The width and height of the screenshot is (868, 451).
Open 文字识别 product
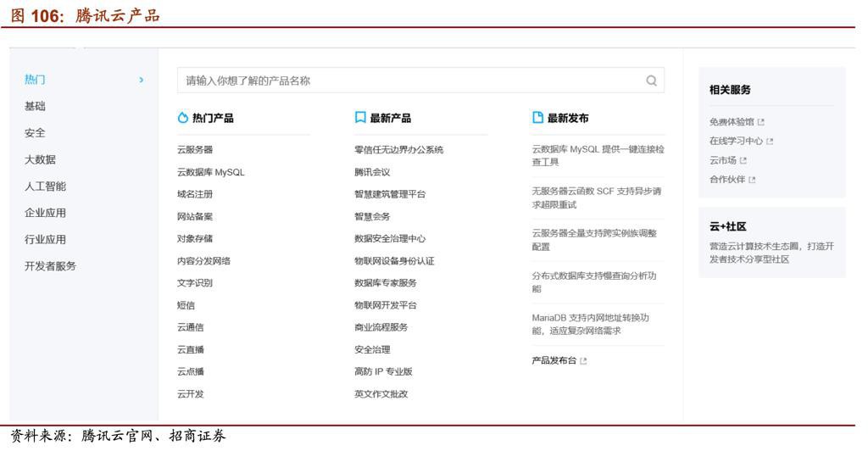195,283
